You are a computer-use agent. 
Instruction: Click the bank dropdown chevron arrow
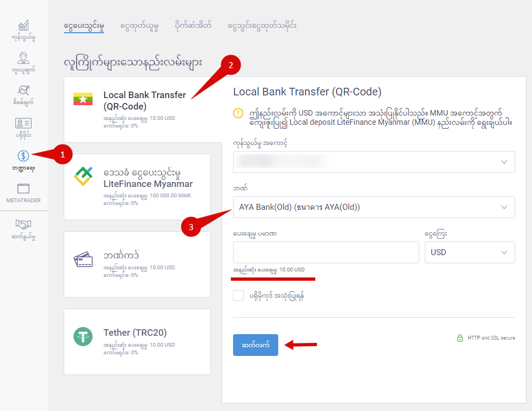[x=504, y=207]
